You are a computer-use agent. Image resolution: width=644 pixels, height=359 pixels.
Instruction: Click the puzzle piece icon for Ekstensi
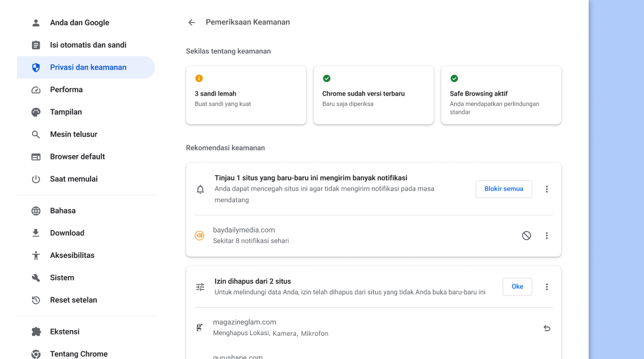(36, 331)
